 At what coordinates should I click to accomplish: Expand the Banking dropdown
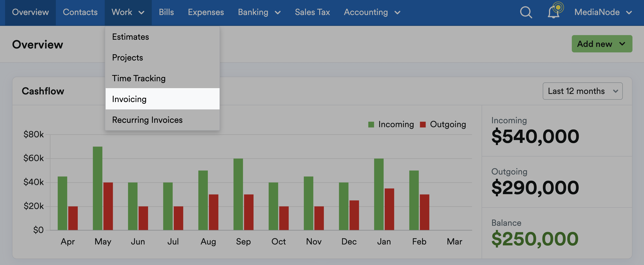259,12
